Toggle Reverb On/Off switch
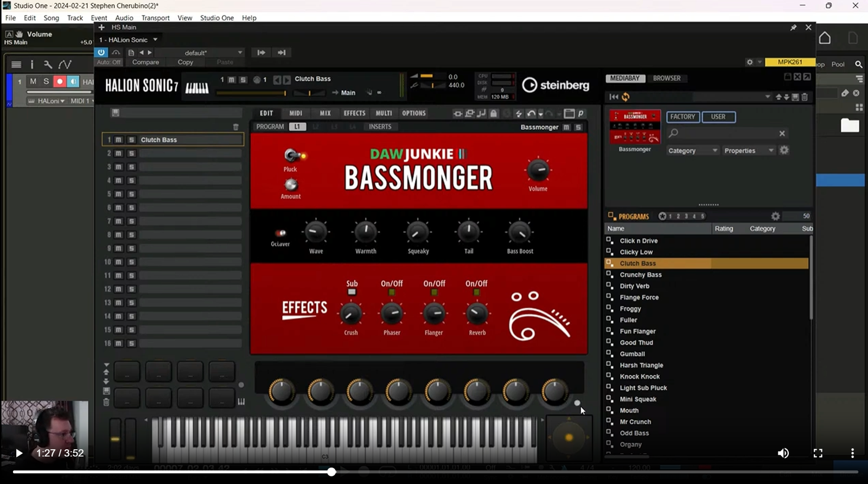868x484 pixels. [476, 292]
